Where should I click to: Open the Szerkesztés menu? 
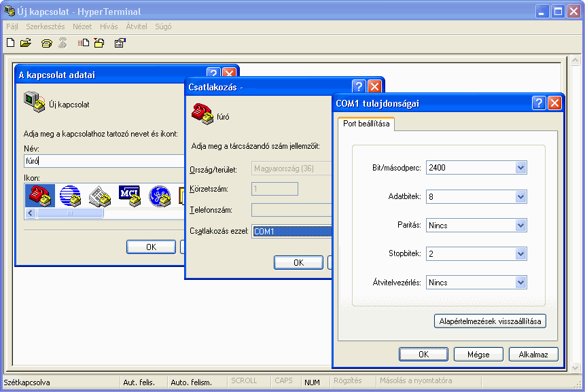pos(45,26)
